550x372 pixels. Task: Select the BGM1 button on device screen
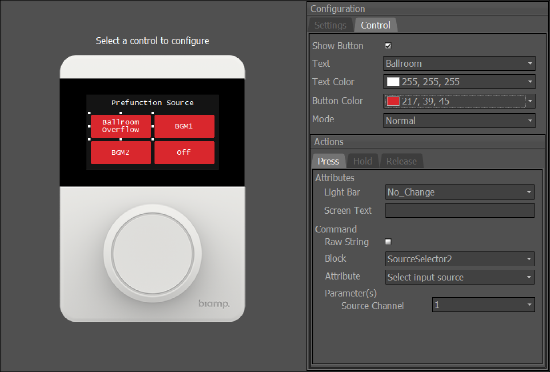tap(184, 126)
